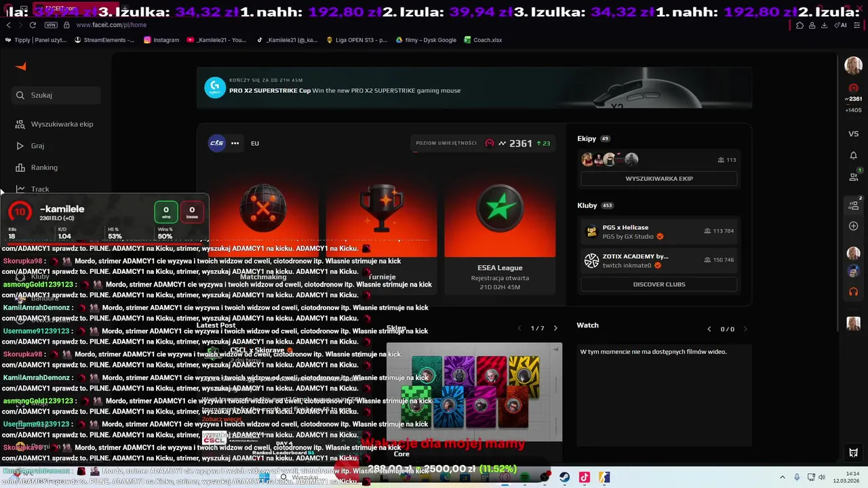The width and height of the screenshot is (868, 488).
Task: Go to next Watch video arrow
Action: click(745, 329)
